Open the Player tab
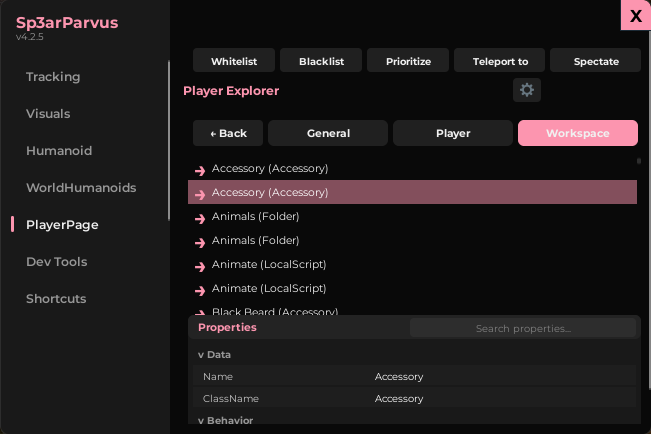Viewport: 651px width, 434px height. point(453,133)
